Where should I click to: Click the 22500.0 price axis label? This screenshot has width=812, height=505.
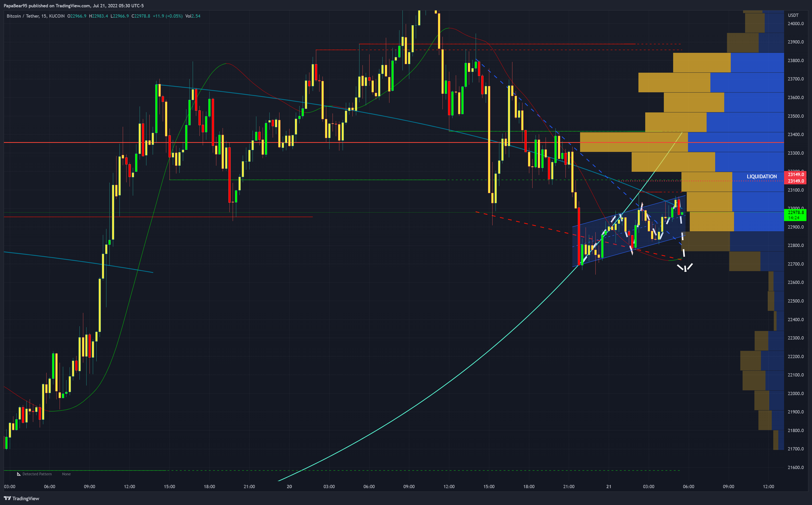pos(796,301)
